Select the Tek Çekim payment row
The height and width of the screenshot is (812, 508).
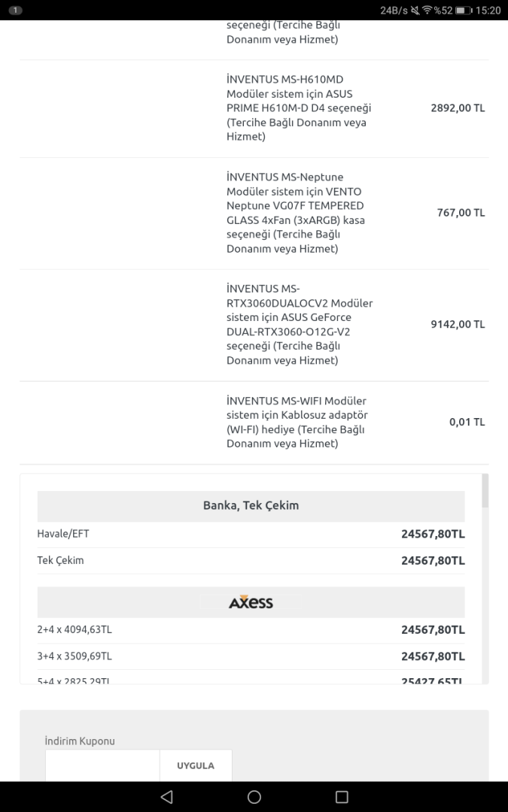click(251, 560)
